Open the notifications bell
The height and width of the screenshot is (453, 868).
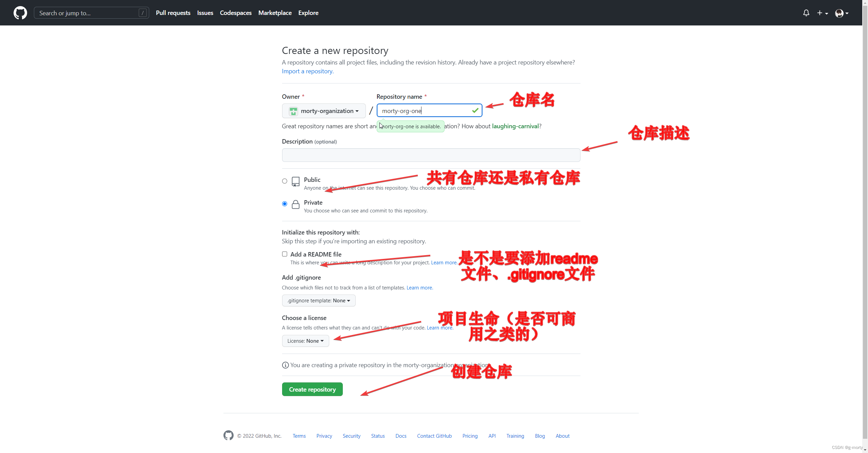click(806, 13)
